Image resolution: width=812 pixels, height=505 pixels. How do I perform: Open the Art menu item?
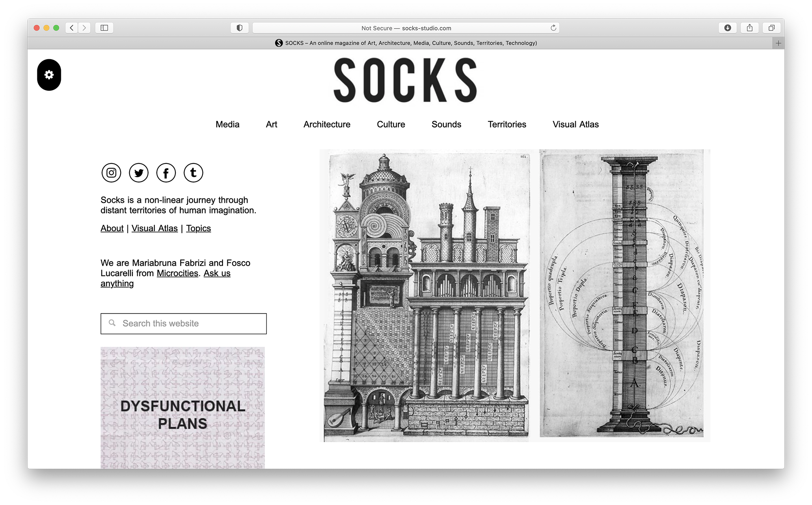click(x=272, y=125)
